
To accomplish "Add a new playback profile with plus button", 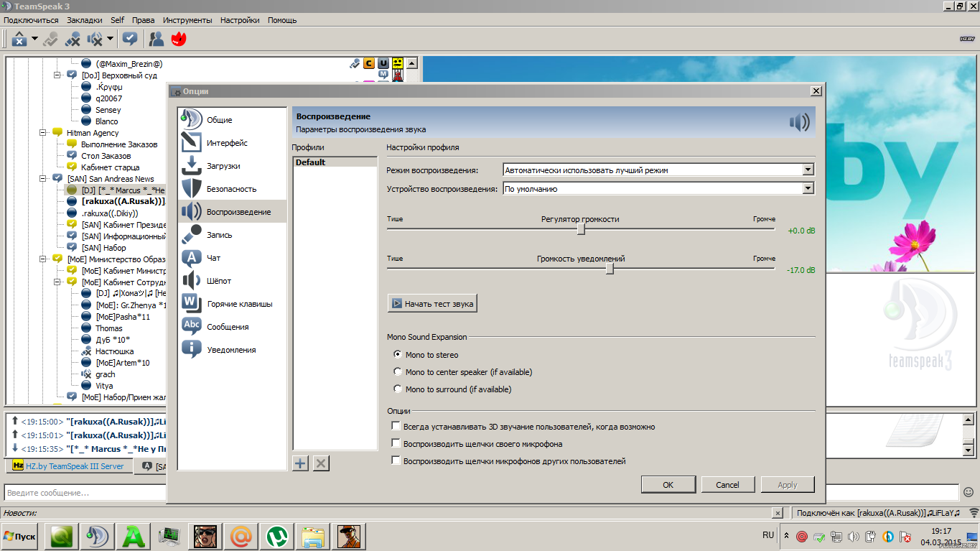I will (300, 463).
